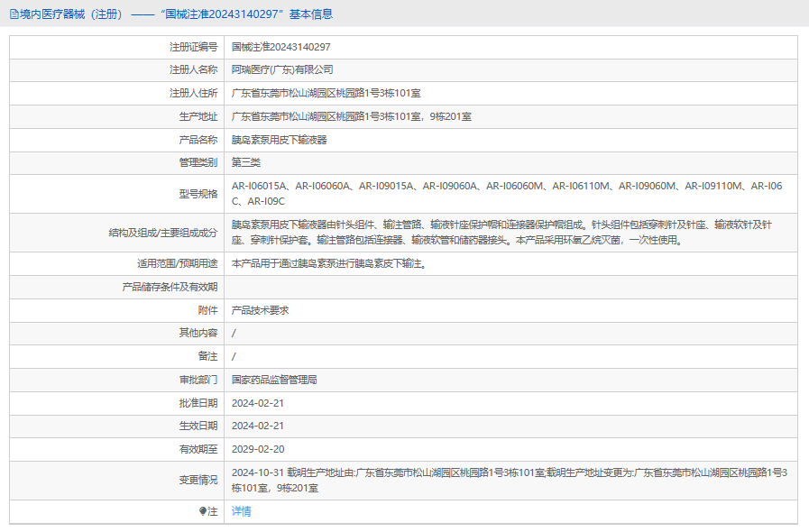The image size is (809, 532).
Task: Select attachment value 产品技术要求
Action: [260, 310]
